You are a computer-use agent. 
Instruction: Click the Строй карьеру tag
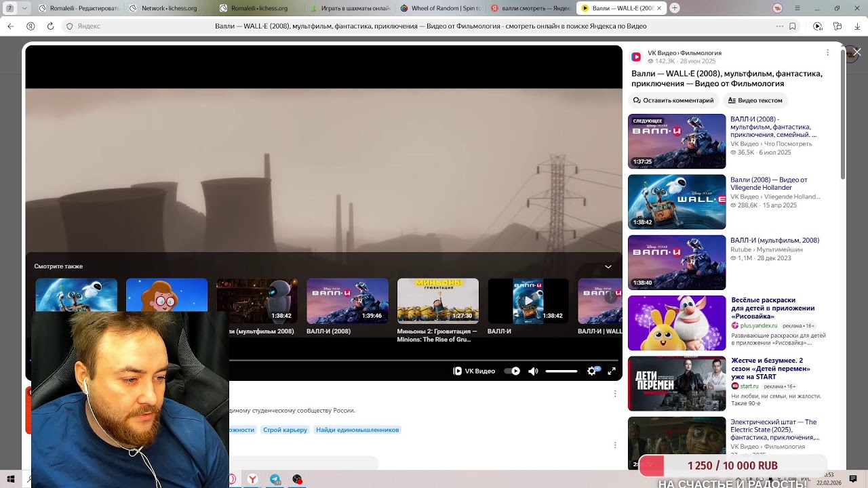coord(285,430)
